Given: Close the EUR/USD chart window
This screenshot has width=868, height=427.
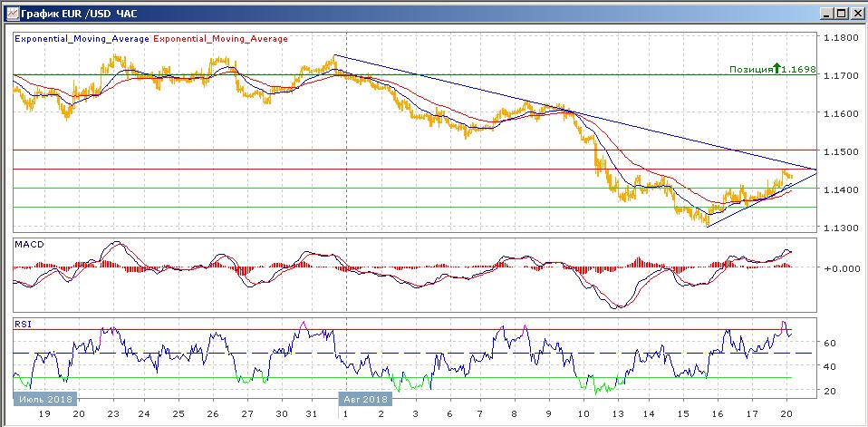Looking at the screenshot, I should (x=855, y=14).
